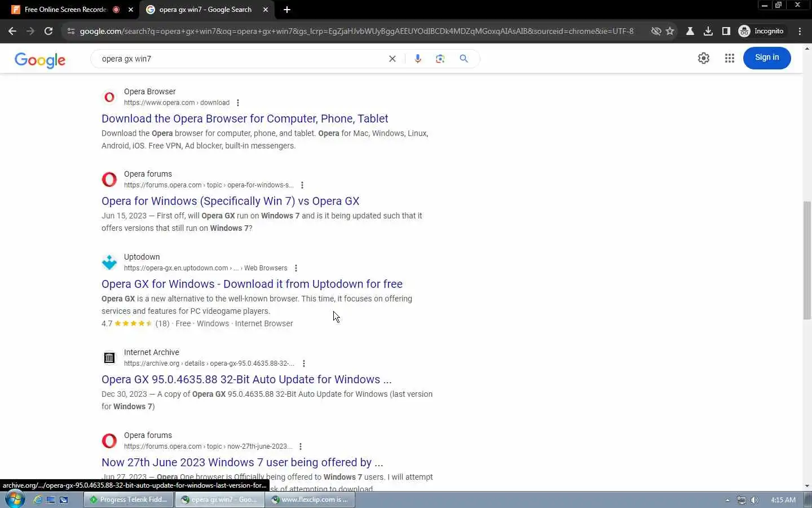Open the Chrome downloads icon
The height and width of the screenshot is (508, 812).
(708, 31)
